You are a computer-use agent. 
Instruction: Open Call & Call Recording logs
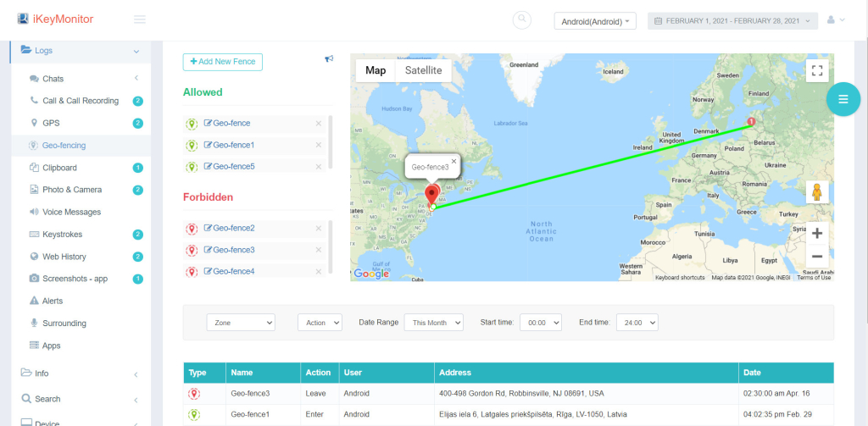click(81, 101)
